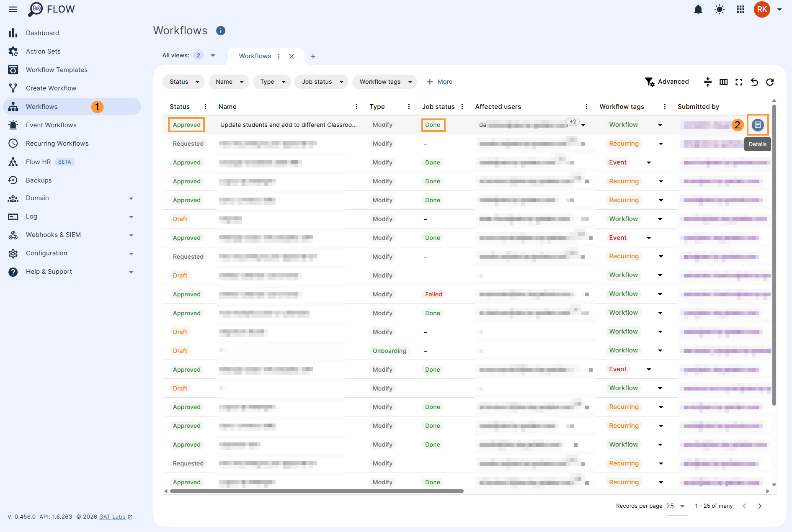The height and width of the screenshot is (532, 792).
Task: Click More to add filters
Action: tap(439, 82)
